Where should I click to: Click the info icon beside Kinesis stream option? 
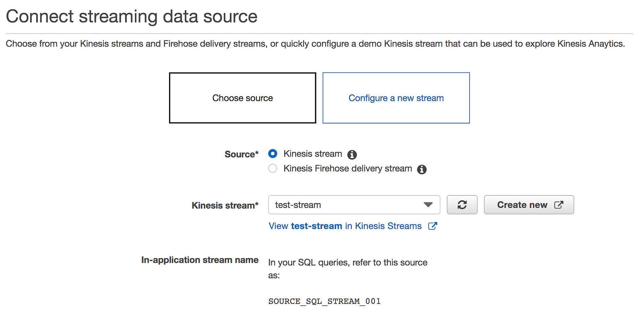[352, 154]
